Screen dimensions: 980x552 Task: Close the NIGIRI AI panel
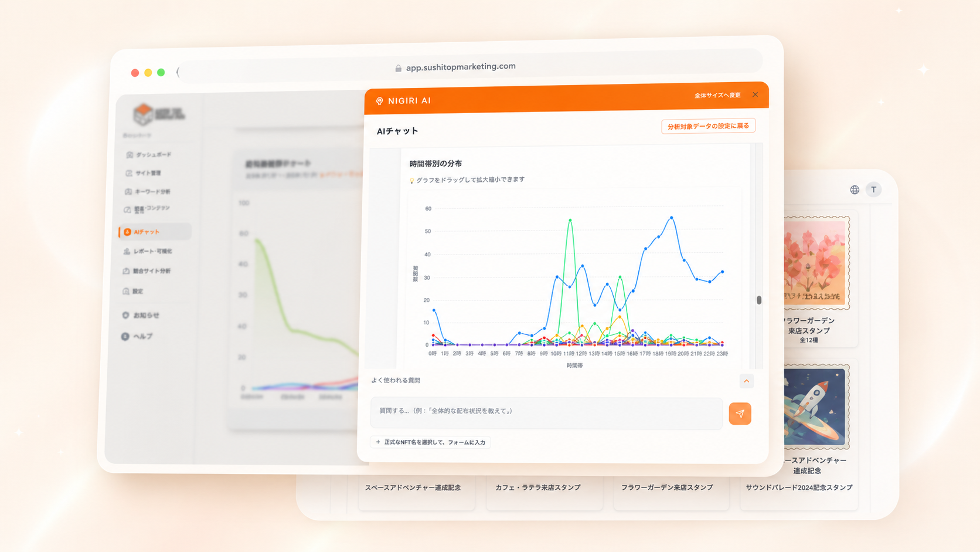tap(756, 94)
